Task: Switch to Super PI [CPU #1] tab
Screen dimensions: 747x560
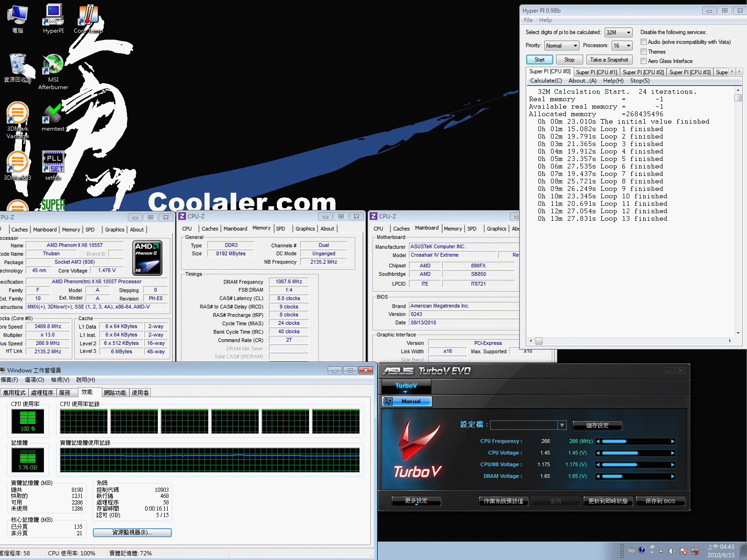Action: pyautogui.click(x=596, y=72)
